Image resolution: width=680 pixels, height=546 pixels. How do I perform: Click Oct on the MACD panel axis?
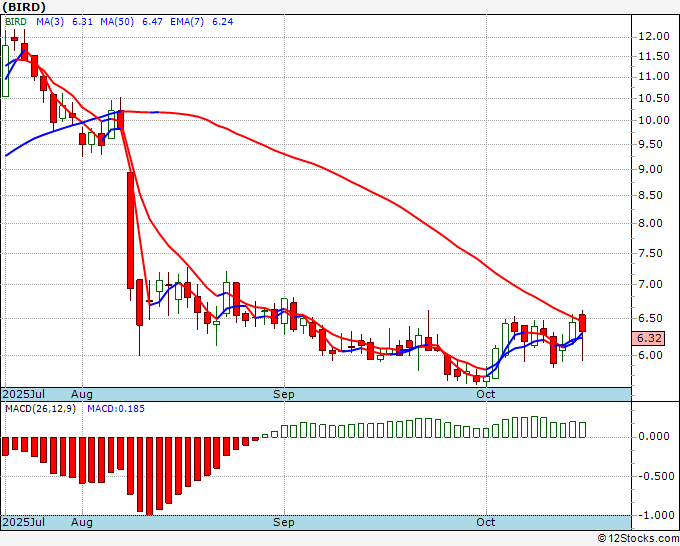coord(486,522)
